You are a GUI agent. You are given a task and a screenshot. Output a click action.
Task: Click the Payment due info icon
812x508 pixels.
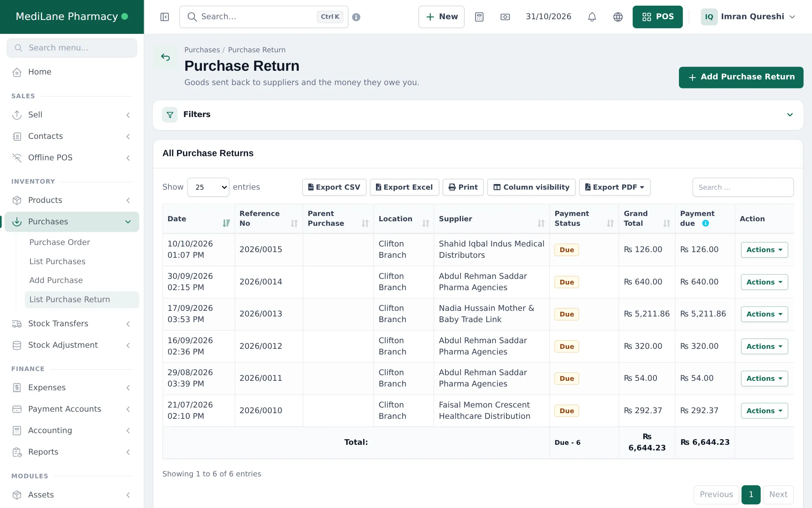[706, 223]
